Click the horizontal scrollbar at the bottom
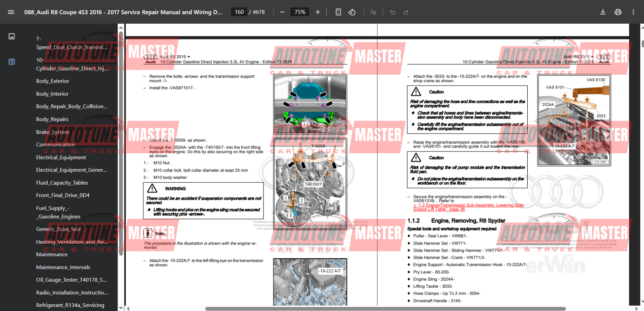The width and height of the screenshot is (644, 311). [x=385, y=309]
